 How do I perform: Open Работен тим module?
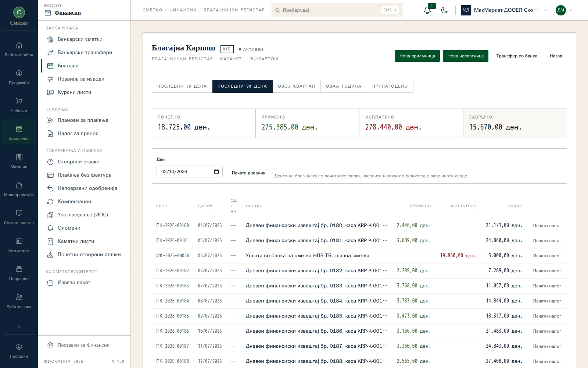19,301
